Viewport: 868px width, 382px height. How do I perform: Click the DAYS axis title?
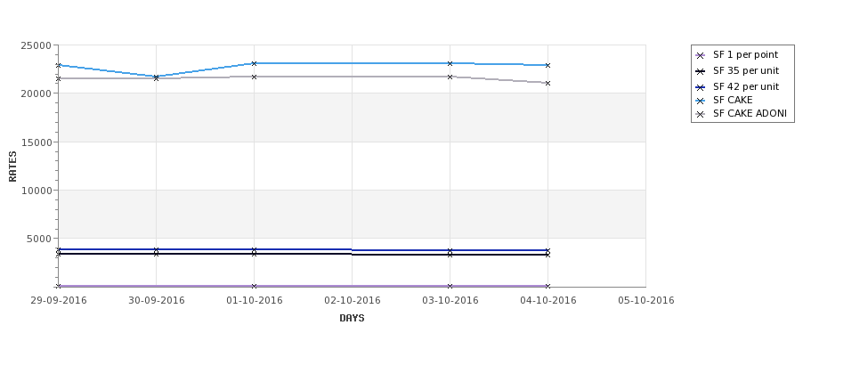point(352,319)
